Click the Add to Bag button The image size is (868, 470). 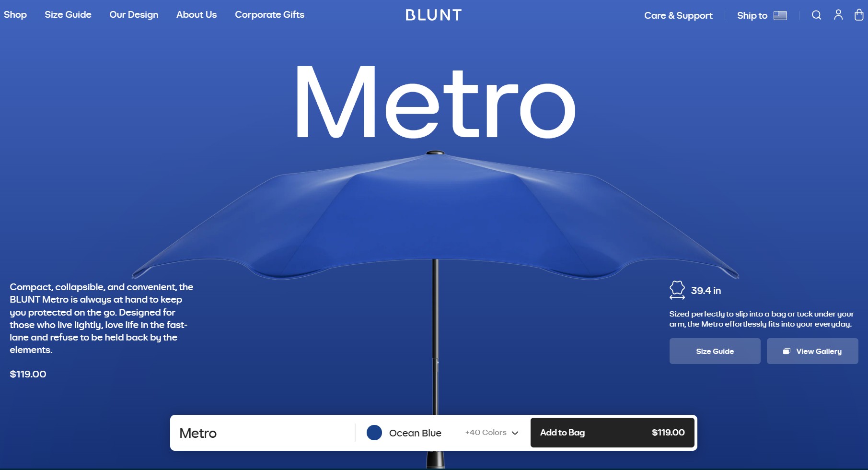click(x=612, y=433)
